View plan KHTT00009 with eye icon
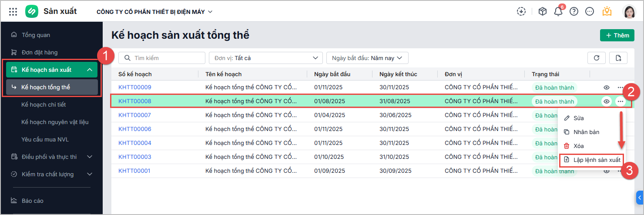 (607, 87)
